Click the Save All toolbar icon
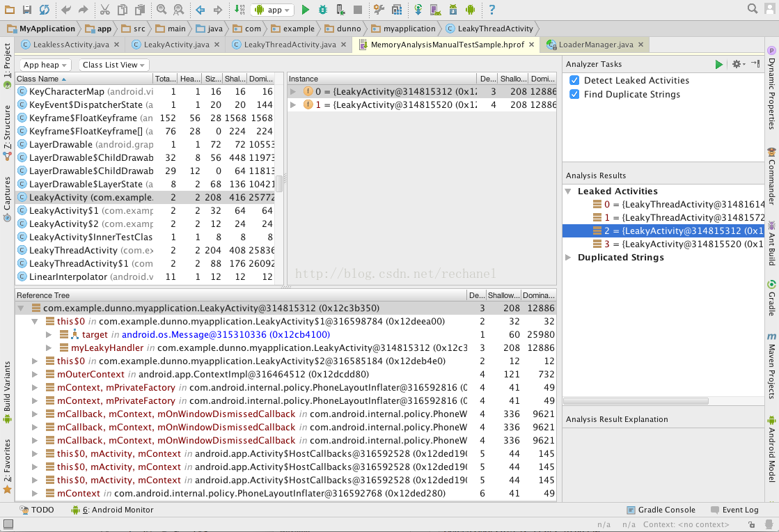This screenshot has height=532, width=779. (x=27, y=10)
